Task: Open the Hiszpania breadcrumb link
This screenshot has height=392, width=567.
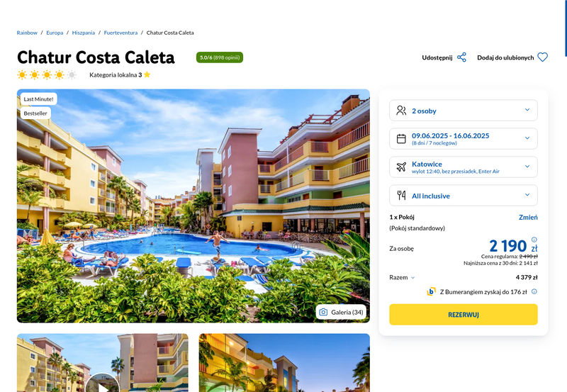Action: click(84, 33)
